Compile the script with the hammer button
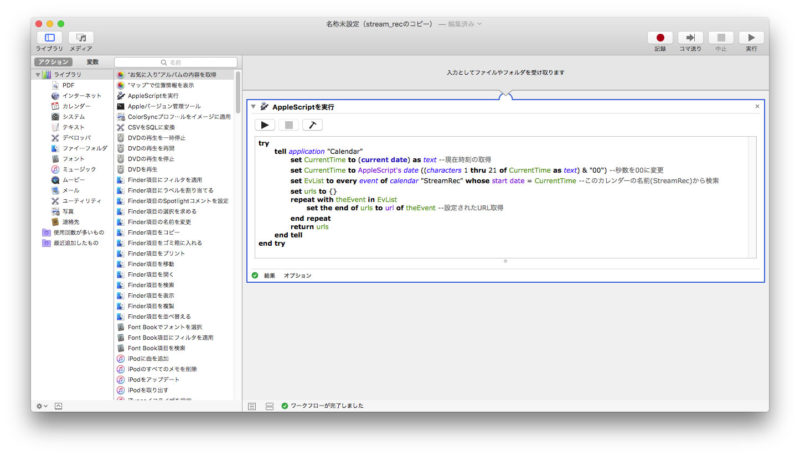This screenshot has height=456, width=800. 312,125
